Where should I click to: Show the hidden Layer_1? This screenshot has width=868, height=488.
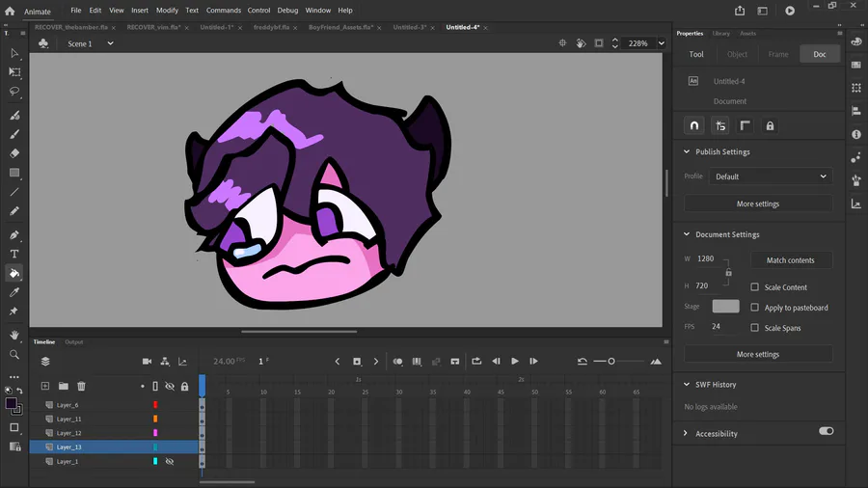point(170,461)
